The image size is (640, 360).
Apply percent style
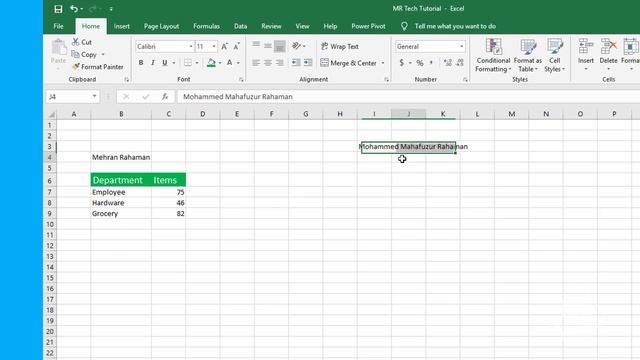pos(420,63)
